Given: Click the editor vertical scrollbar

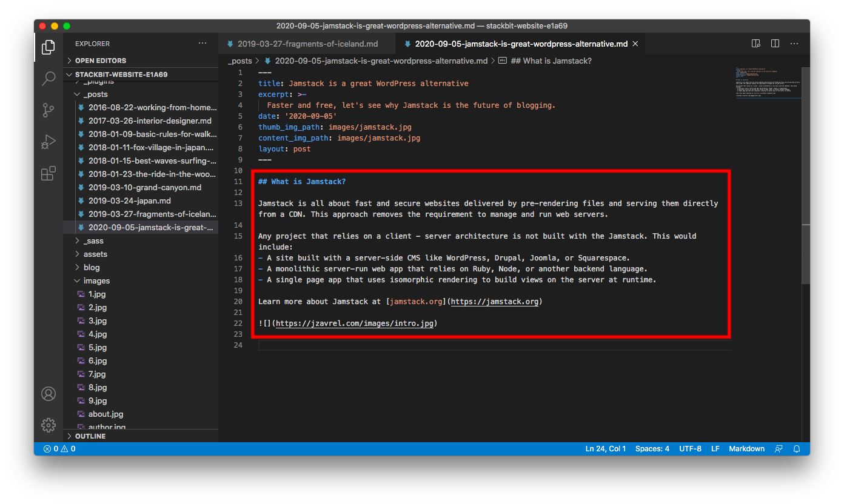Looking at the screenshot, I should coord(806,176).
